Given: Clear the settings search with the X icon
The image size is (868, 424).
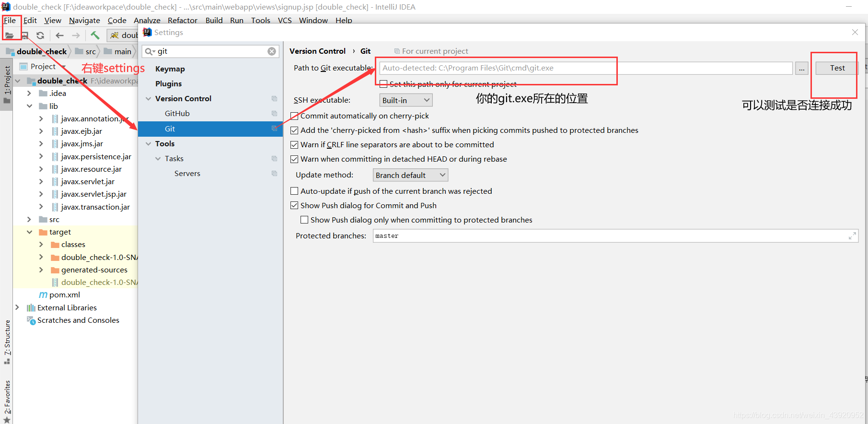Looking at the screenshot, I should 272,51.
